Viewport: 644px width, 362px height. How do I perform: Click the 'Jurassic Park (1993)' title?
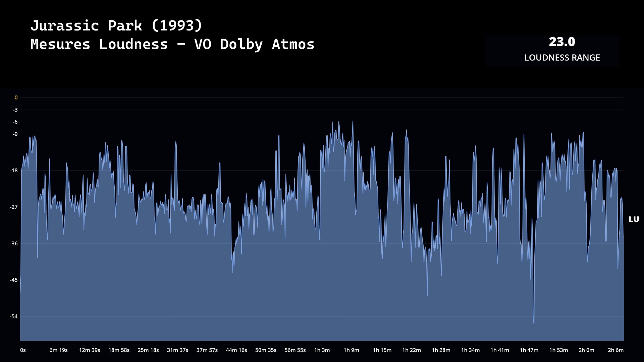point(116,26)
